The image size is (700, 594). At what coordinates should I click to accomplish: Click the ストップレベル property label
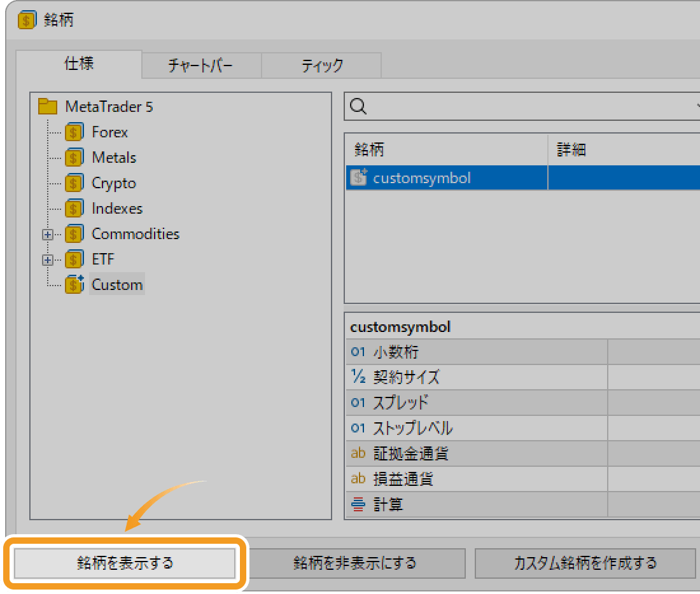coord(413,428)
